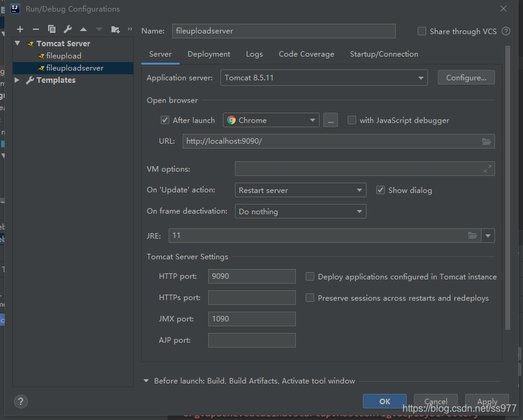This screenshot has height=420, width=523.
Task: Click the Cancel button
Action: click(435, 401)
